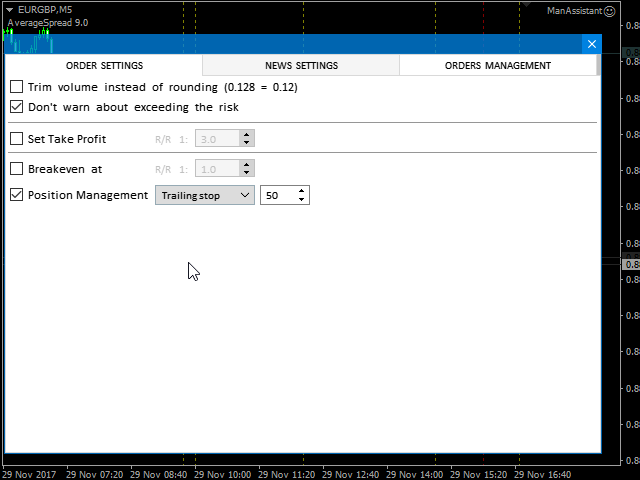Click the smiley face icon beside ManAssistant
The height and width of the screenshot is (480, 640).
click(610, 11)
